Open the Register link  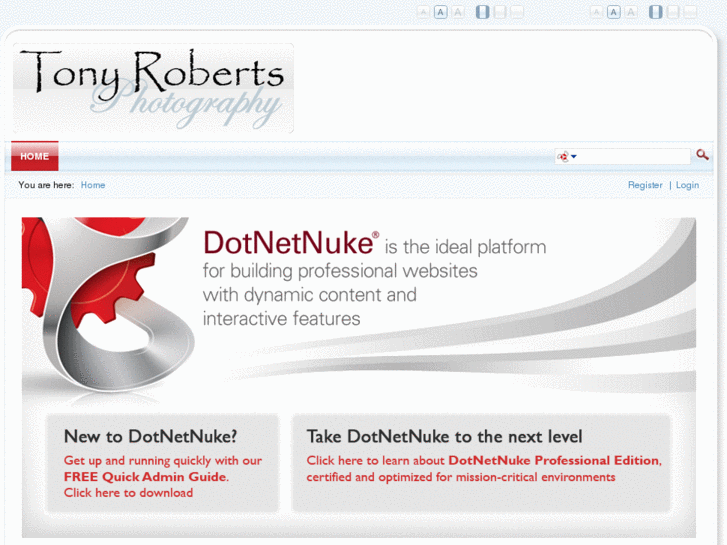(x=645, y=185)
